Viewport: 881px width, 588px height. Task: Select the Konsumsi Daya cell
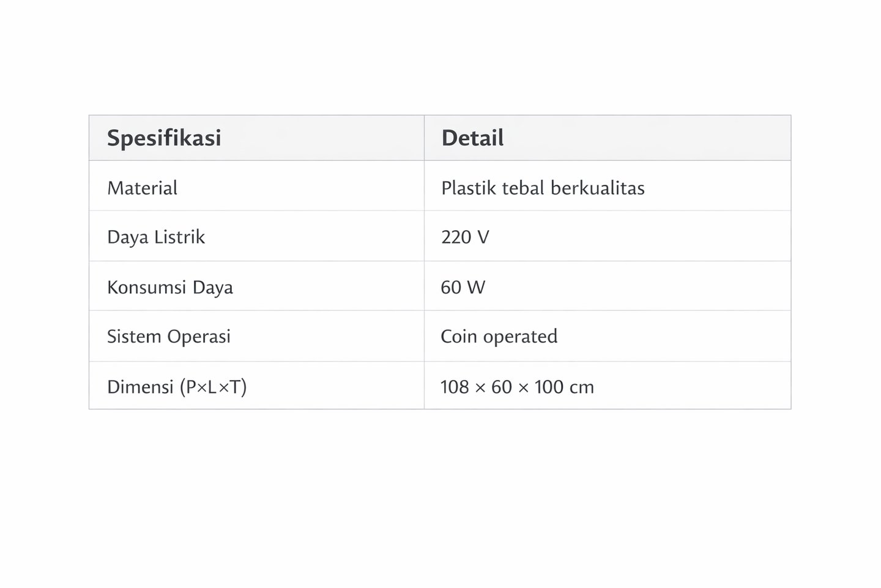(x=170, y=288)
